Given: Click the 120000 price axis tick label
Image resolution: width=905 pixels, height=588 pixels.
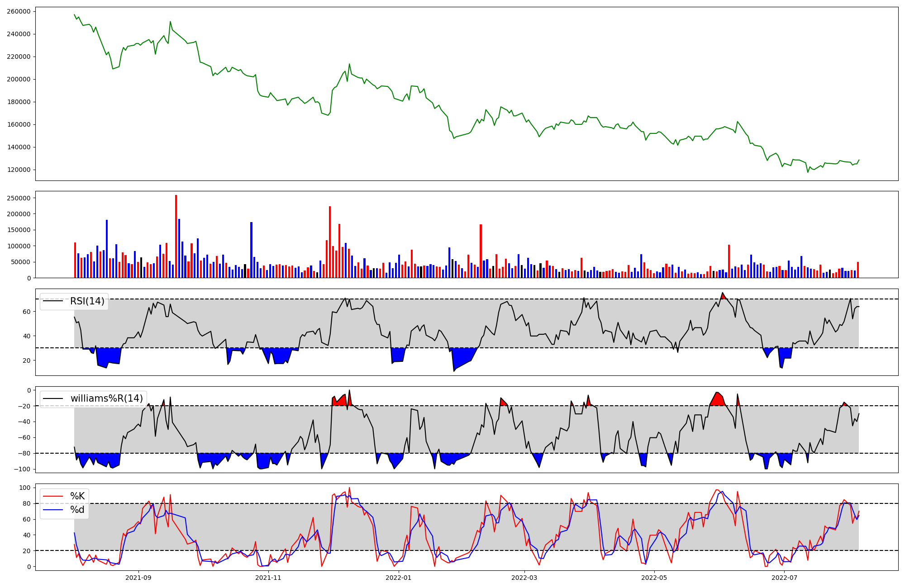Looking at the screenshot, I should [19, 170].
